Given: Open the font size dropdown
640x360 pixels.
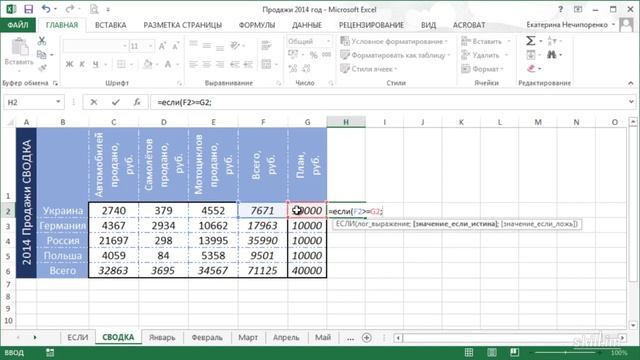Looking at the screenshot, I should [x=150, y=46].
